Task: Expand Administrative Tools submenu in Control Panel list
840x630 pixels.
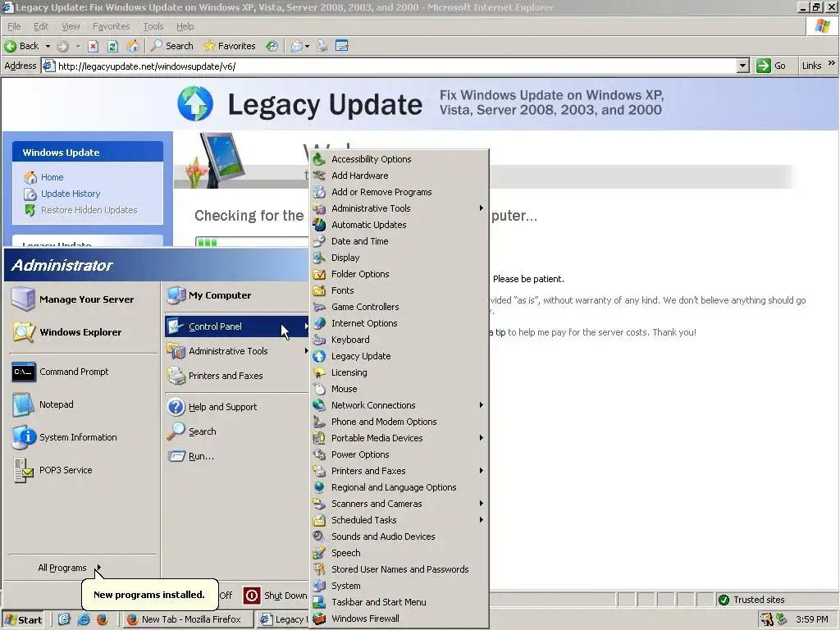Action: 481,208
